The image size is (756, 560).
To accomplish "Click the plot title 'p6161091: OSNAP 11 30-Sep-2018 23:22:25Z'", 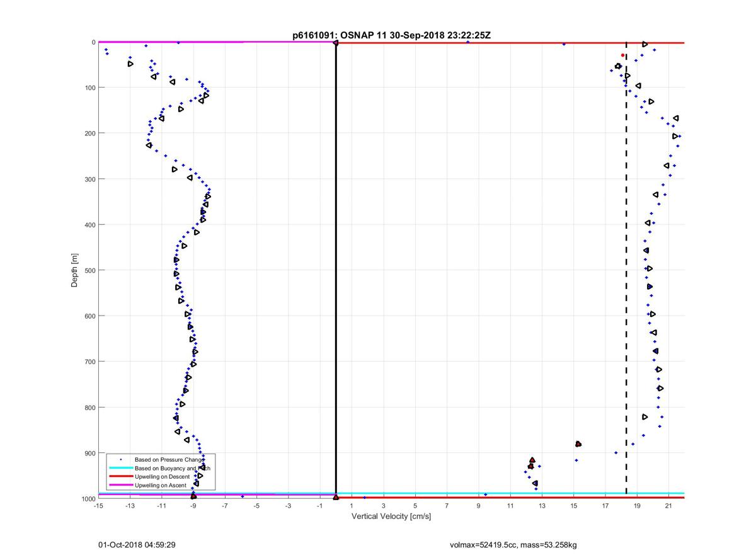I will pyautogui.click(x=391, y=36).
